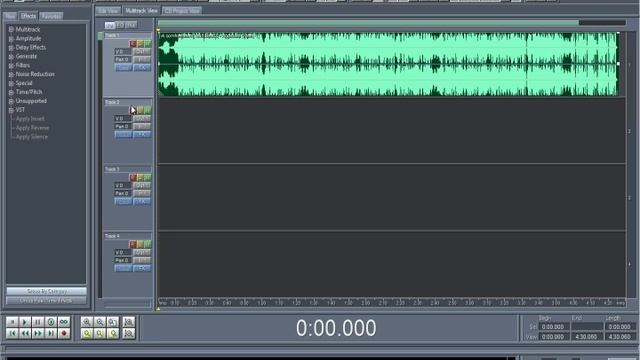640x360 pixels.
Task: Click the Fast Forward button
Action: [x=38, y=333]
